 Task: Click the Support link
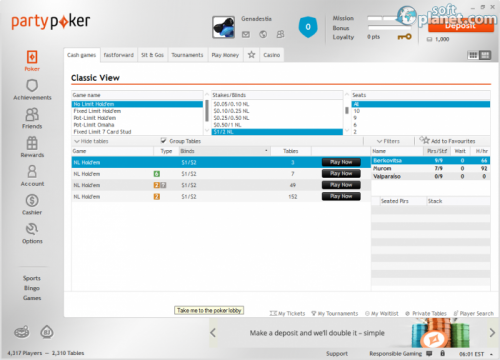click(x=337, y=354)
